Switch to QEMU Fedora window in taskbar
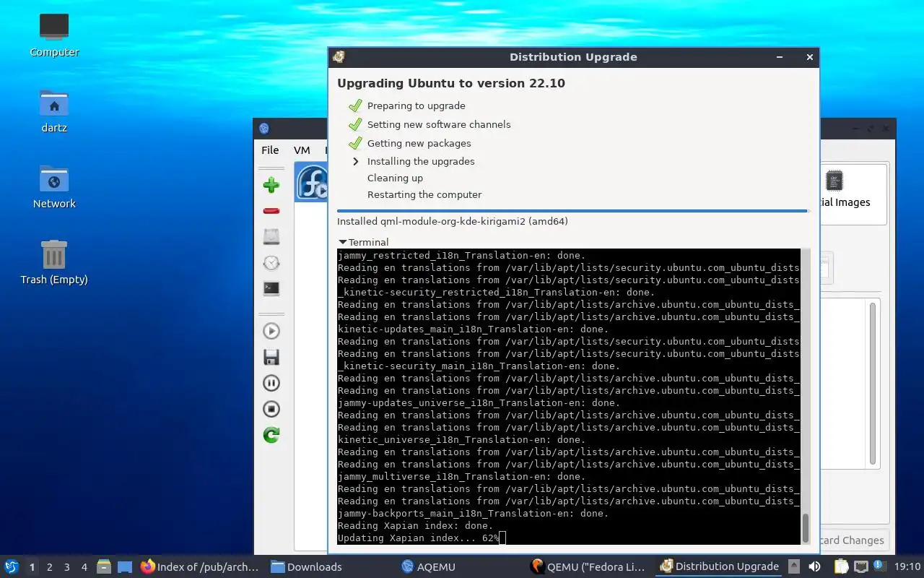 pyautogui.click(x=587, y=567)
